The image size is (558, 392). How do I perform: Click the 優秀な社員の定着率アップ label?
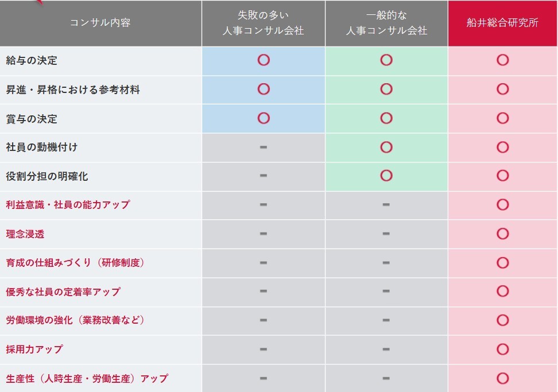63,292
